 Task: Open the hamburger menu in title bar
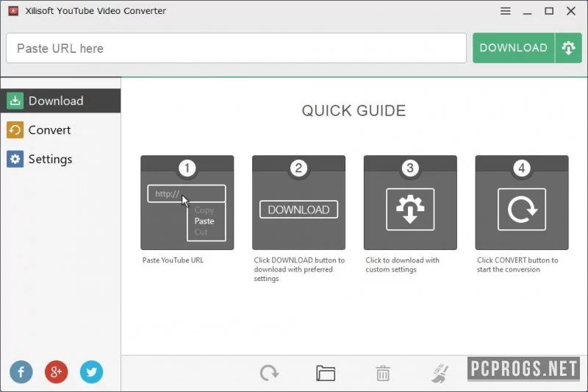(506, 11)
